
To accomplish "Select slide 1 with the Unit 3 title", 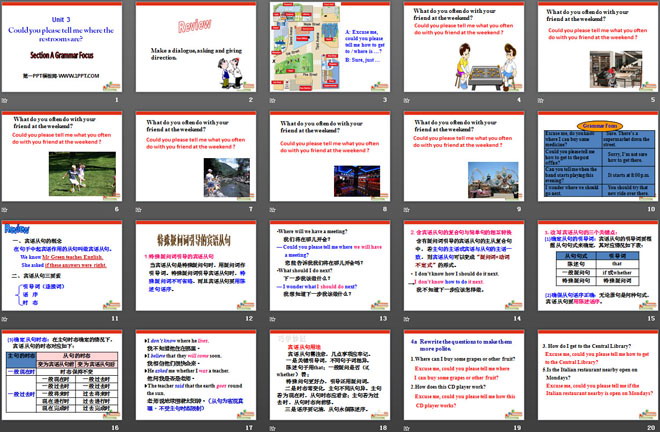I will tap(64, 48).
